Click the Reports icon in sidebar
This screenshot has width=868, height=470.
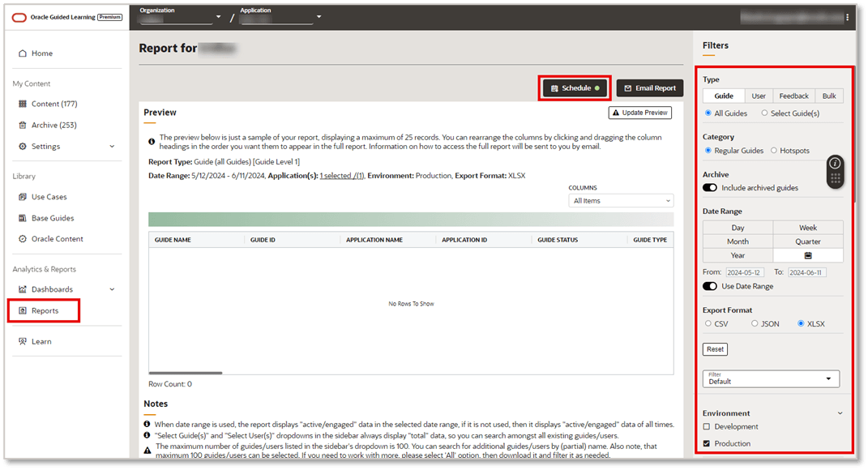click(23, 310)
